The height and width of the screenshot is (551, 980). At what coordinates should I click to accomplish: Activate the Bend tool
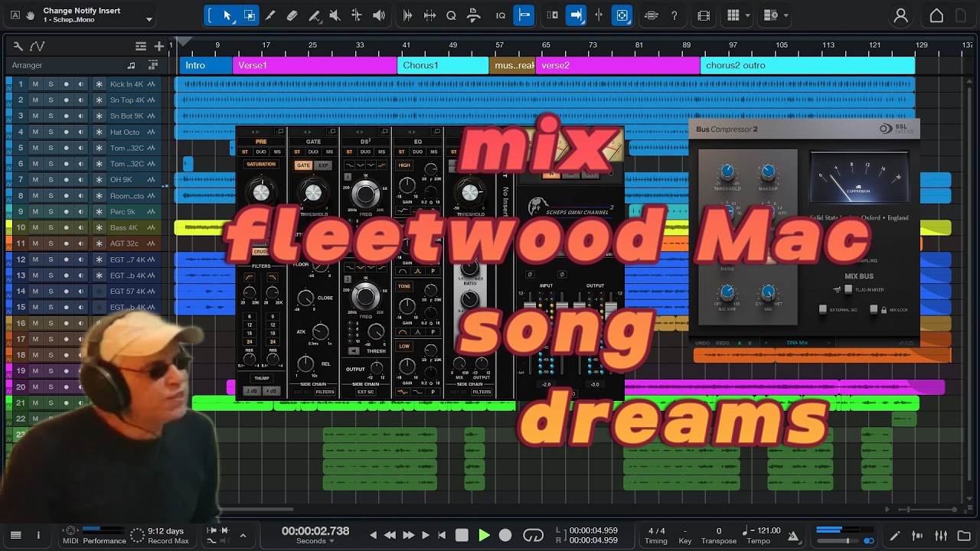356,15
